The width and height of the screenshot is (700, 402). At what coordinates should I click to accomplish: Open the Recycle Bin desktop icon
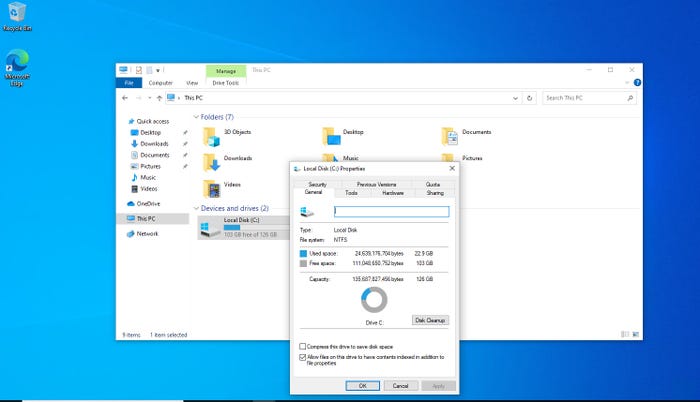click(x=17, y=17)
